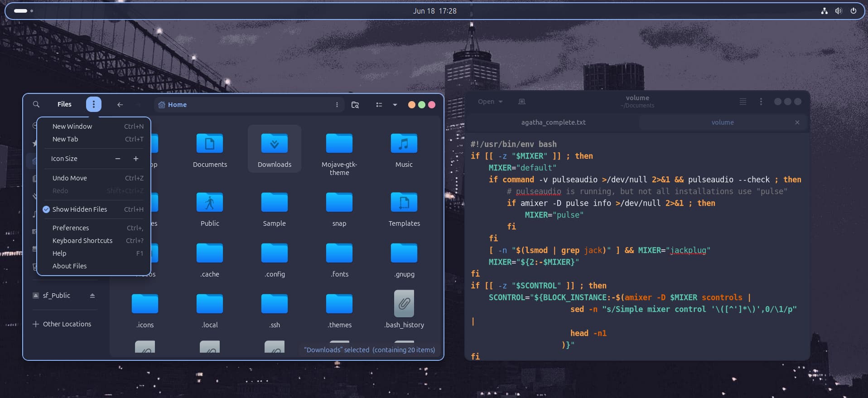Select sf_Public in the sidebar
This screenshot has height=398, width=868.
pos(57,296)
